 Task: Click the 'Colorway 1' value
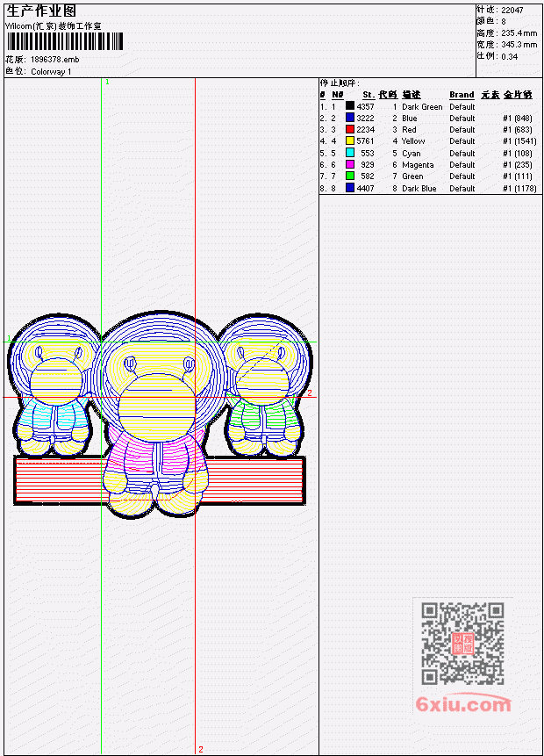51,71
